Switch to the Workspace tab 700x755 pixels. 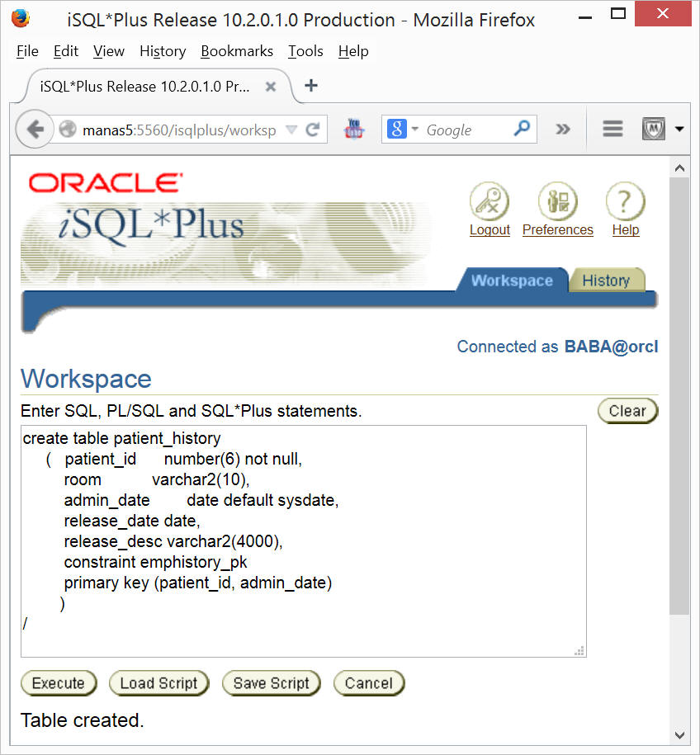[512, 281]
